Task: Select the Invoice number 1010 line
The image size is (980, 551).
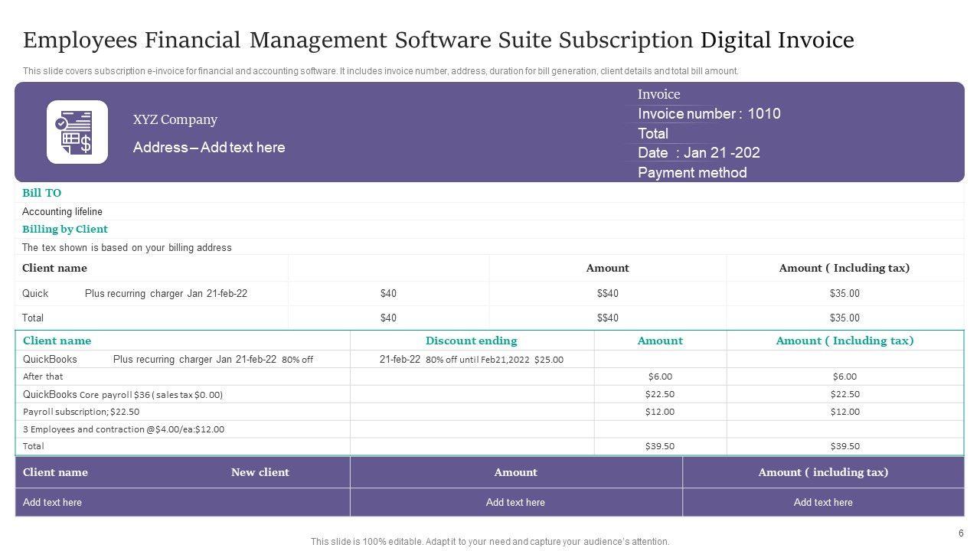Action: 709,114
